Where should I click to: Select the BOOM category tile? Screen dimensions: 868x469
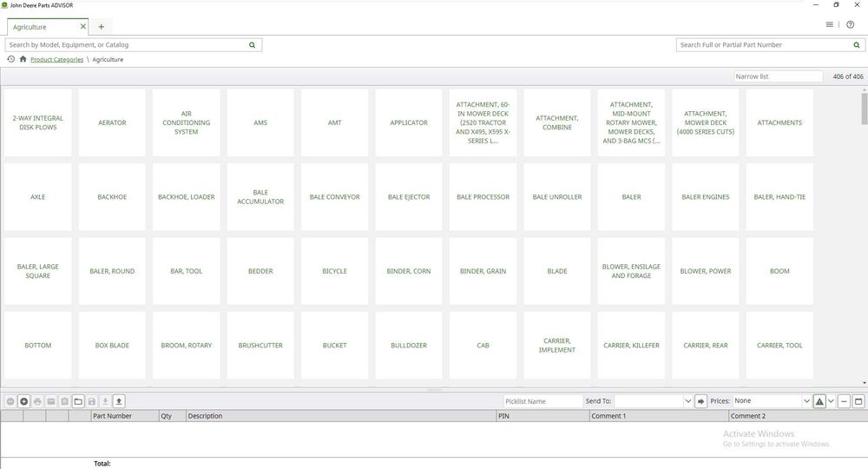[x=779, y=271]
